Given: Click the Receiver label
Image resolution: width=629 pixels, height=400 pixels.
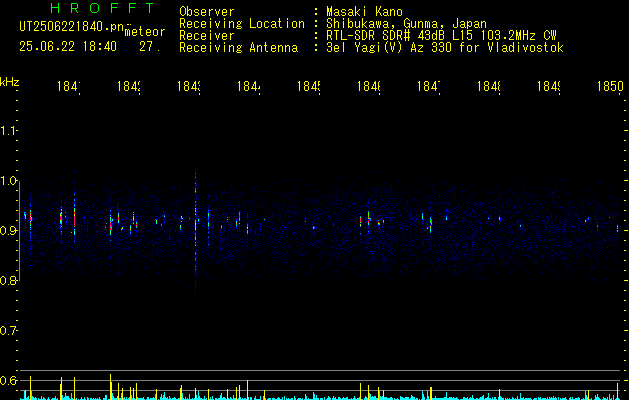Looking at the screenshot, I should point(207,36).
